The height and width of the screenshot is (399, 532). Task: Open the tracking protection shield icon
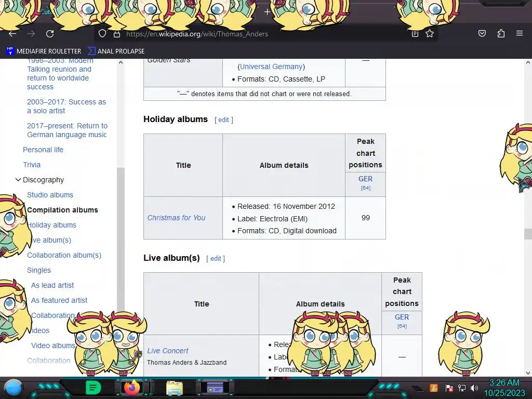[102, 34]
